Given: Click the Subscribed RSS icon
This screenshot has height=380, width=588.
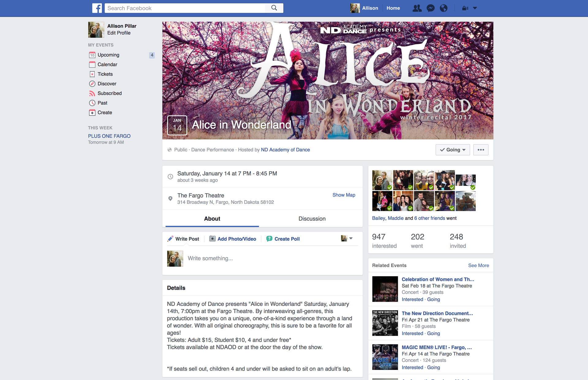Looking at the screenshot, I should 92,93.
